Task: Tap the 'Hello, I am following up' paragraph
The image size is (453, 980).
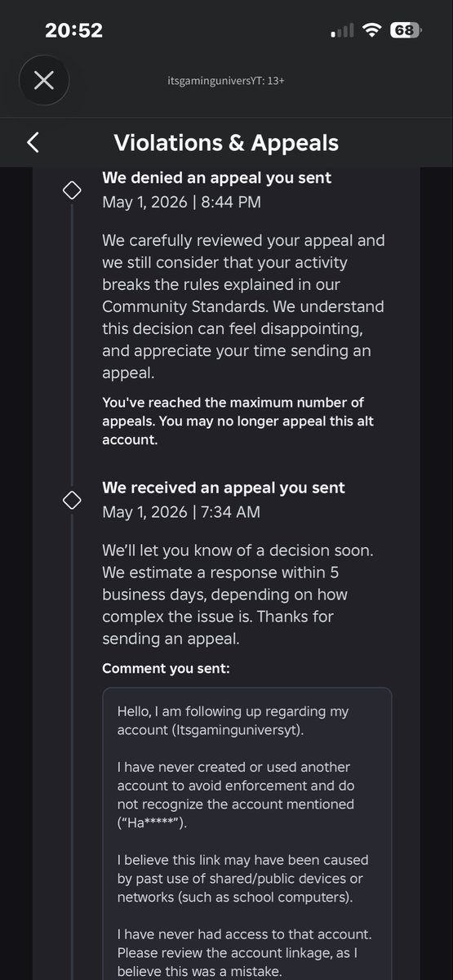Action: point(233,721)
